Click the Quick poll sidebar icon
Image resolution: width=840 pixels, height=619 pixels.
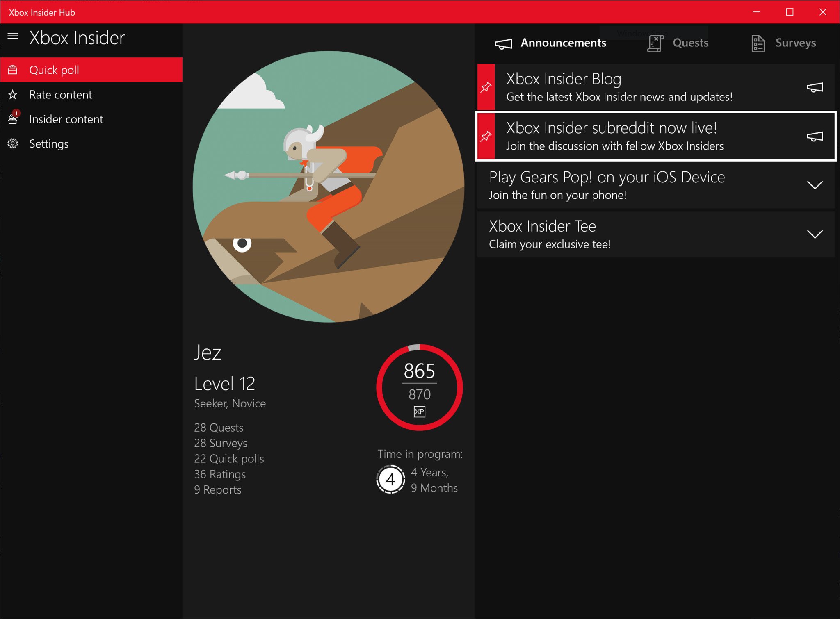(13, 70)
